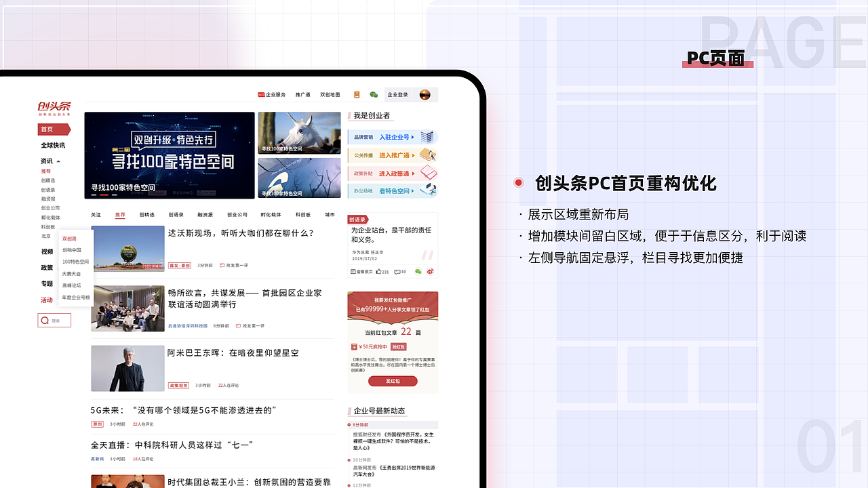Click the orange notebook icon beside 双创地图

pyautogui.click(x=357, y=95)
